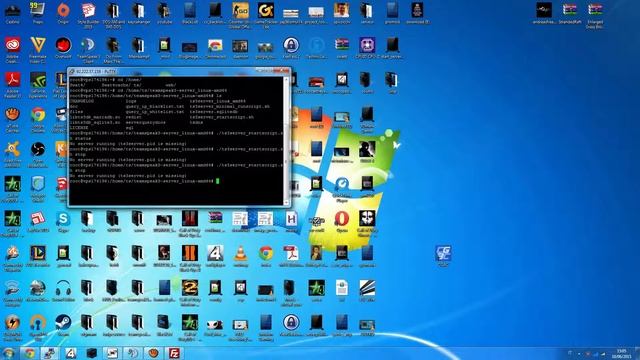The width and height of the screenshot is (640, 360).
Task: Launch VLC media player cone icon
Action: coord(240,257)
